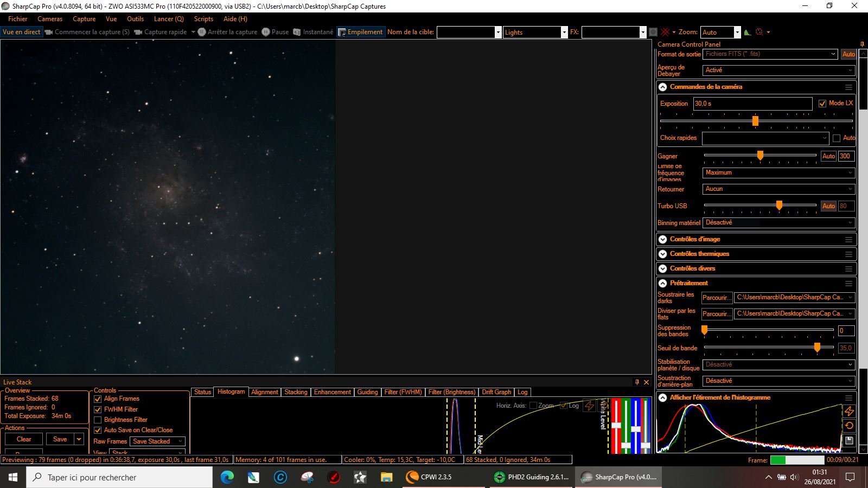Browse for flats with Parcourir

[717, 314]
